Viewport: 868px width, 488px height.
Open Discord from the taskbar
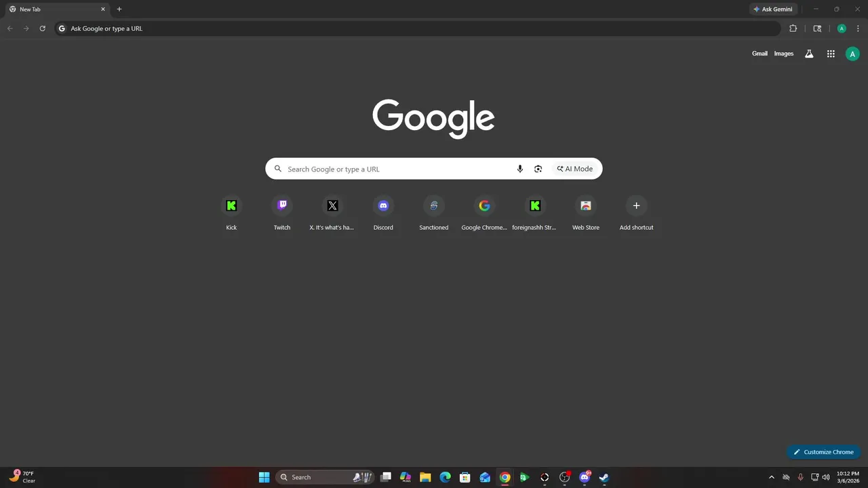pyautogui.click(x=585, y=477)
